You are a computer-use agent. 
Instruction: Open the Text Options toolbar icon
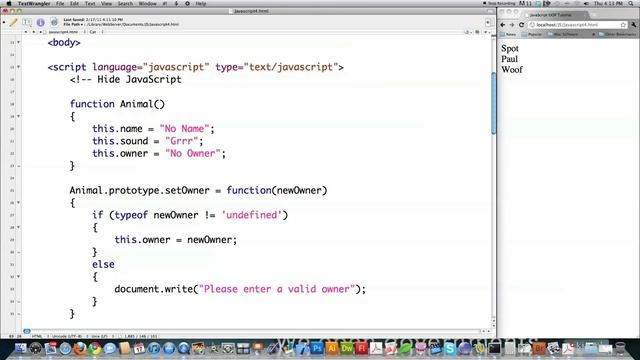pyautogui.click(x=27, y=22)
